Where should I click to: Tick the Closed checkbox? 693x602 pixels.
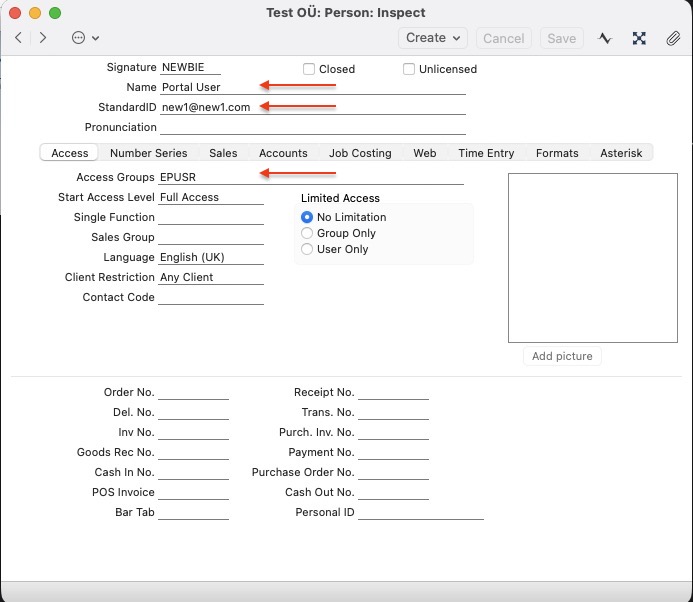(309, 69)
